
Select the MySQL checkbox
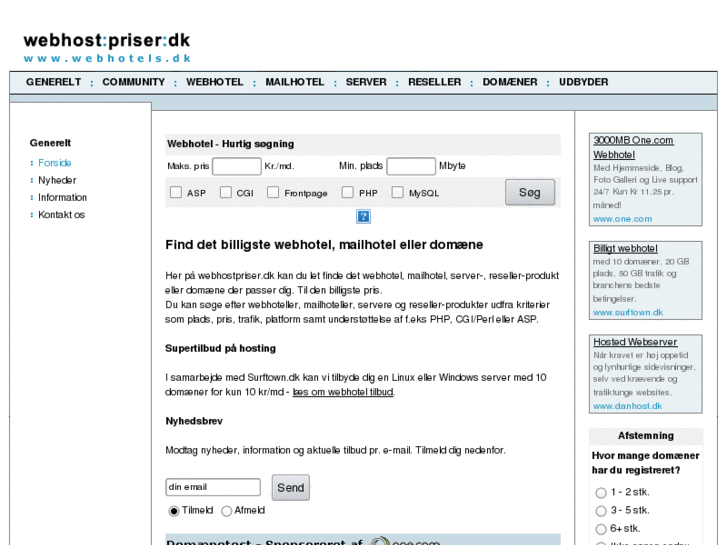pyautogui.click(x=397, y=192)
